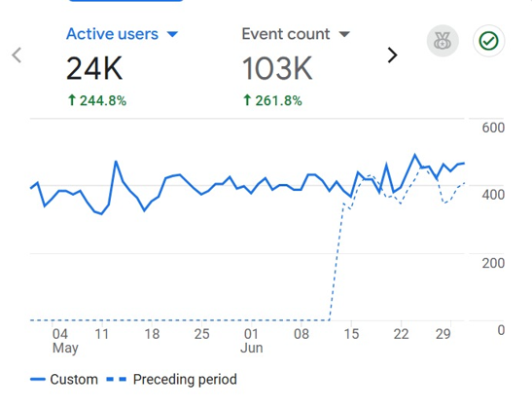Click the May 12 peak on the chart line
This screenshot has width=532, height=408.
tap(116, 162)
